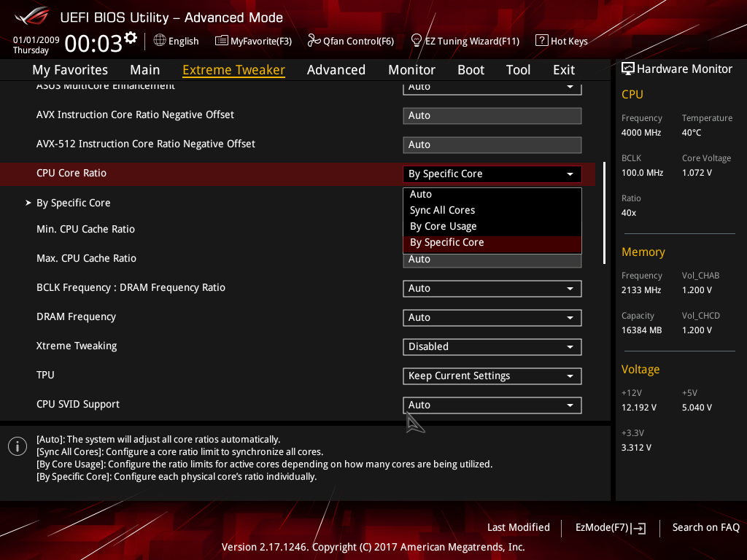The height and width of the screenshot is (560, 747).
Task: Click the settings list scrollbar
Action: (x=604, y=213)
